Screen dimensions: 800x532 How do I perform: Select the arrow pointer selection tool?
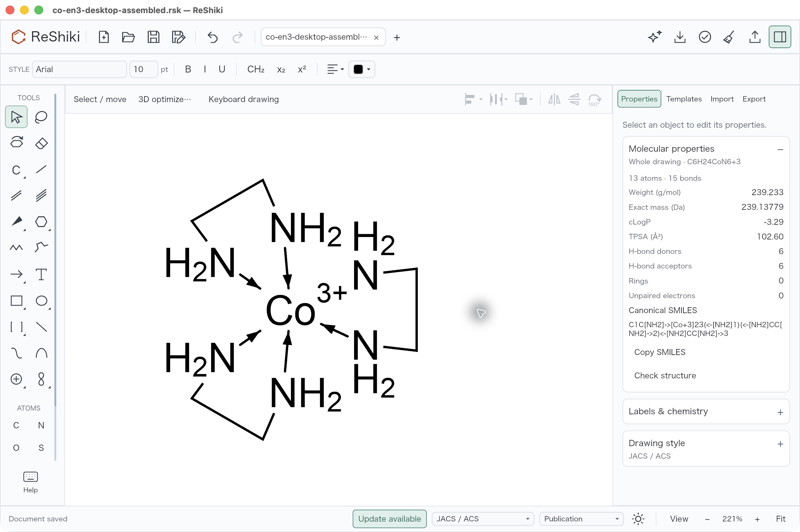coord(16,117)
